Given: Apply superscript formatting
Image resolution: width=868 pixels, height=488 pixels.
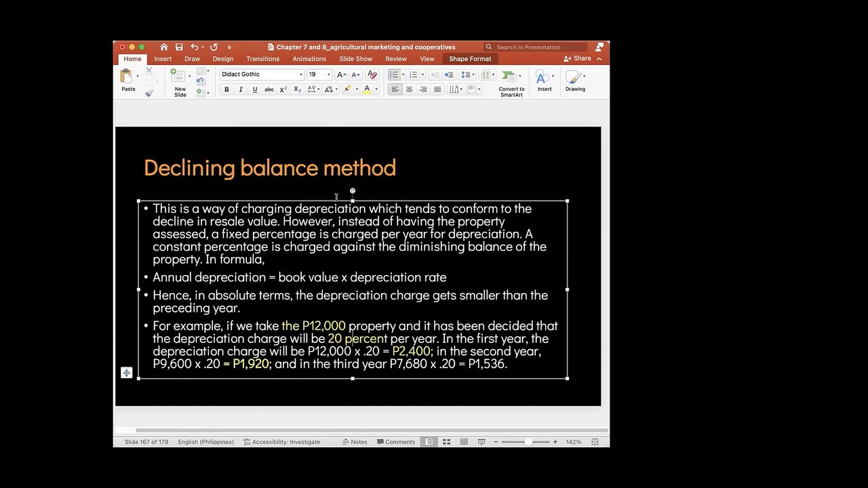Looking at the screenshot, I should tap(283, 89).
